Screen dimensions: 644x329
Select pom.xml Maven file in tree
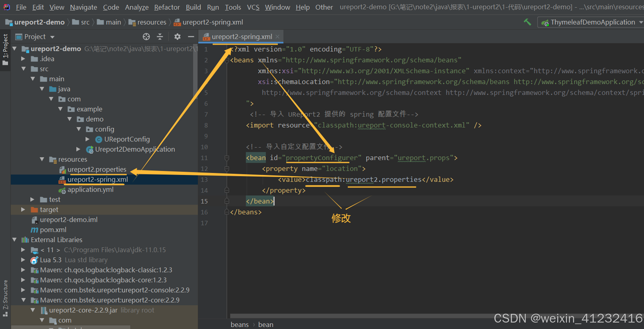(53, 230)
